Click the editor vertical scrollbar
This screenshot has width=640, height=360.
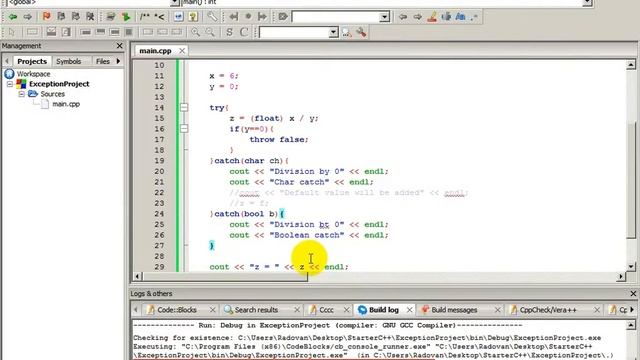coord(631,165)
